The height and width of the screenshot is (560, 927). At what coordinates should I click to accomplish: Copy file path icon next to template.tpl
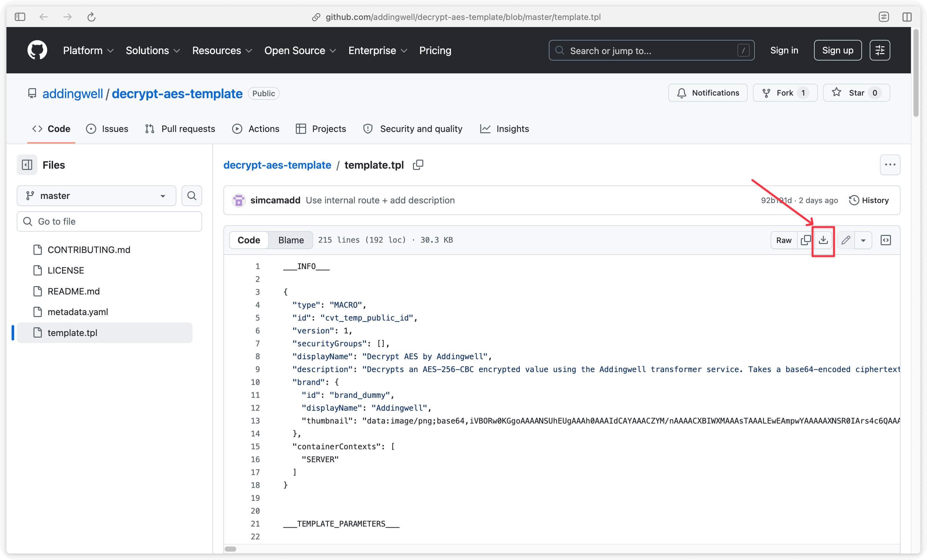(x=418, y=165)
